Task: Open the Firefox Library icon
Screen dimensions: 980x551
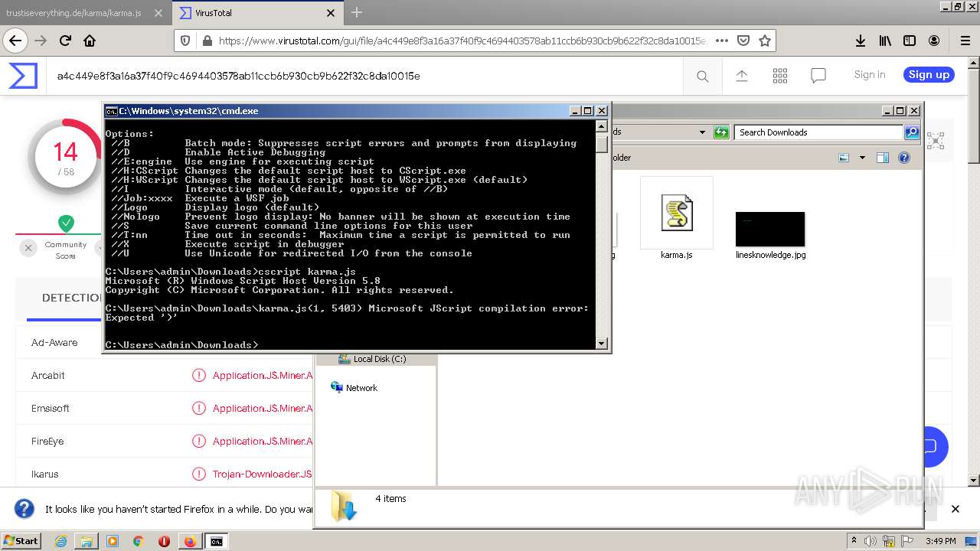Action: pos(885,41)
